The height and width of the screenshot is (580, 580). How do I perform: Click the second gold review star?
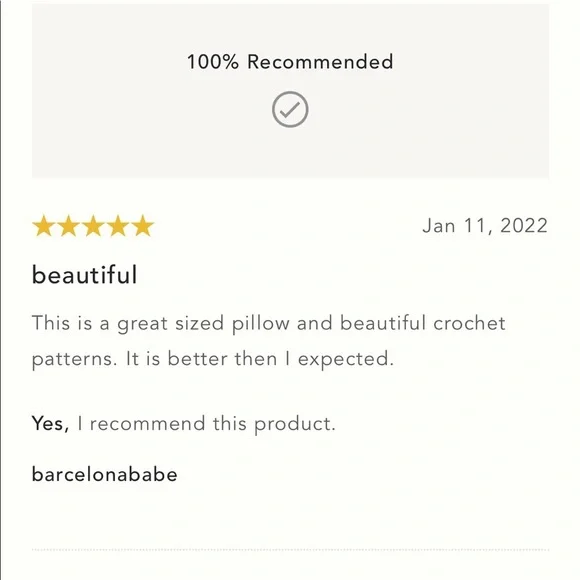click(68, 226)
